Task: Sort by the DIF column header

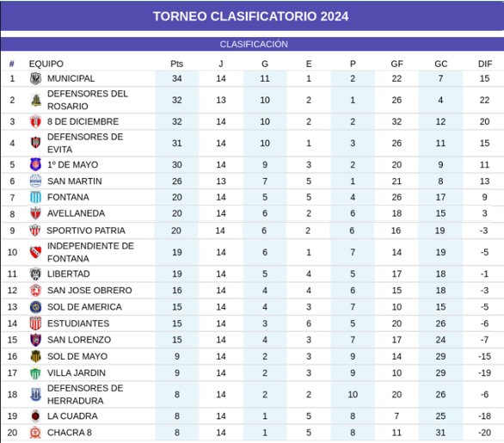Action: pos(485,64)
